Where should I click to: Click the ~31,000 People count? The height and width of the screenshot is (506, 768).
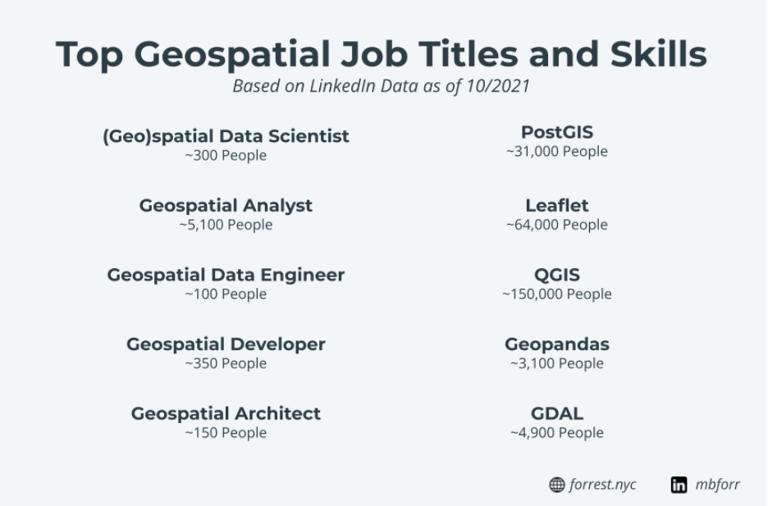click(557, 152)
